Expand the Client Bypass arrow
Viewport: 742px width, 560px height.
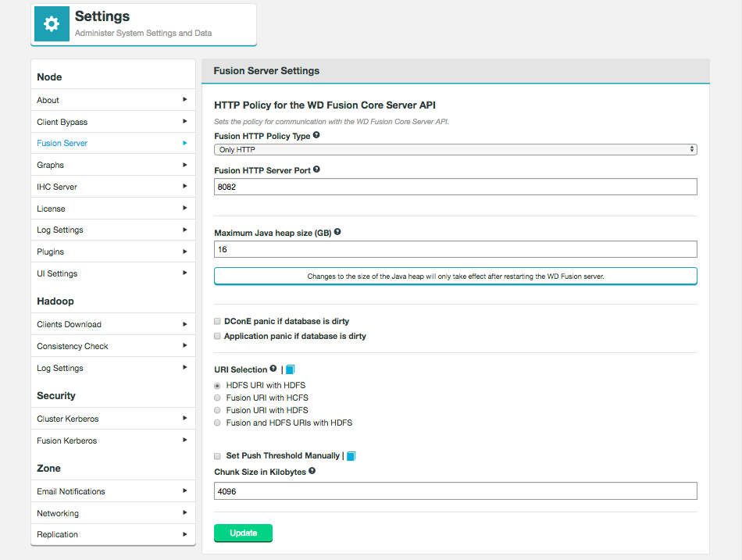click(184, 121)
